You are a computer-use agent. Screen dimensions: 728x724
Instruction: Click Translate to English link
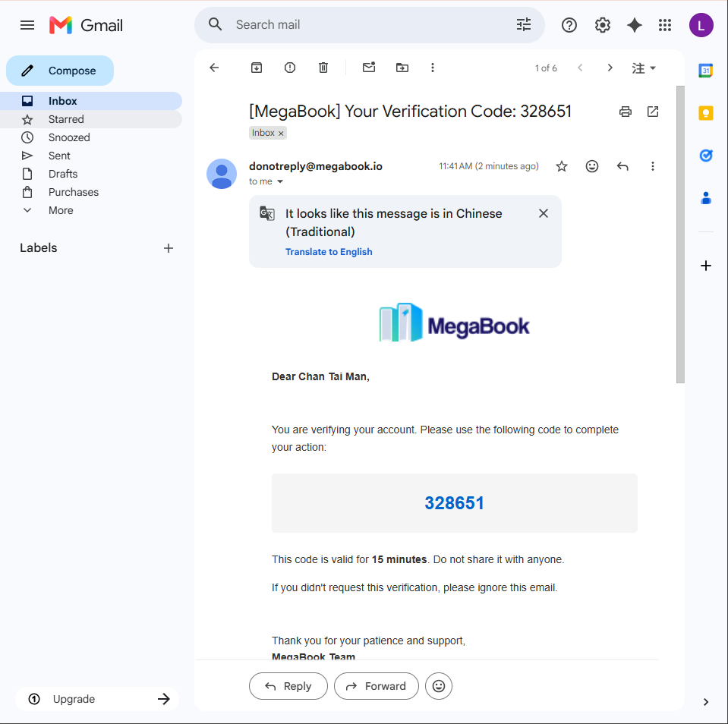[x=329, y=251]
